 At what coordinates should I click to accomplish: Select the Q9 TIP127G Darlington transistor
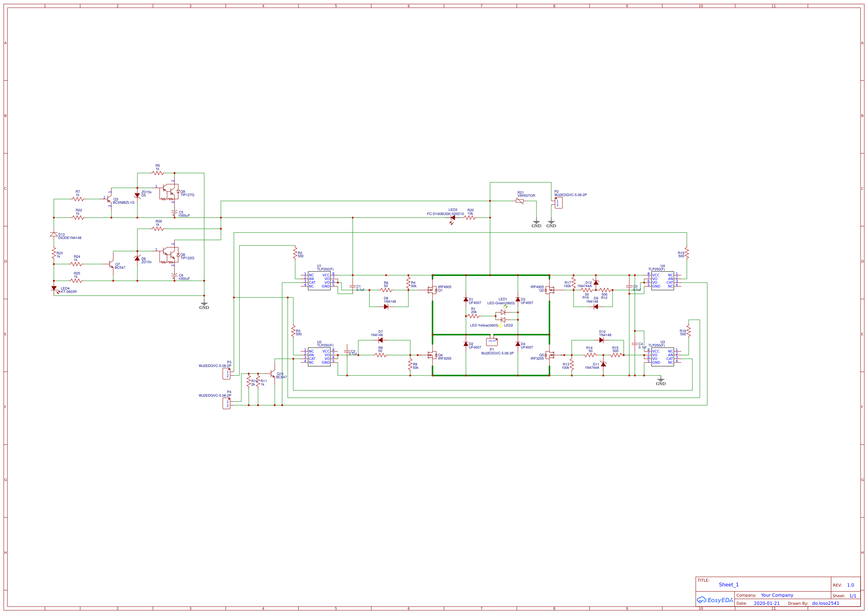click(169, 191)
